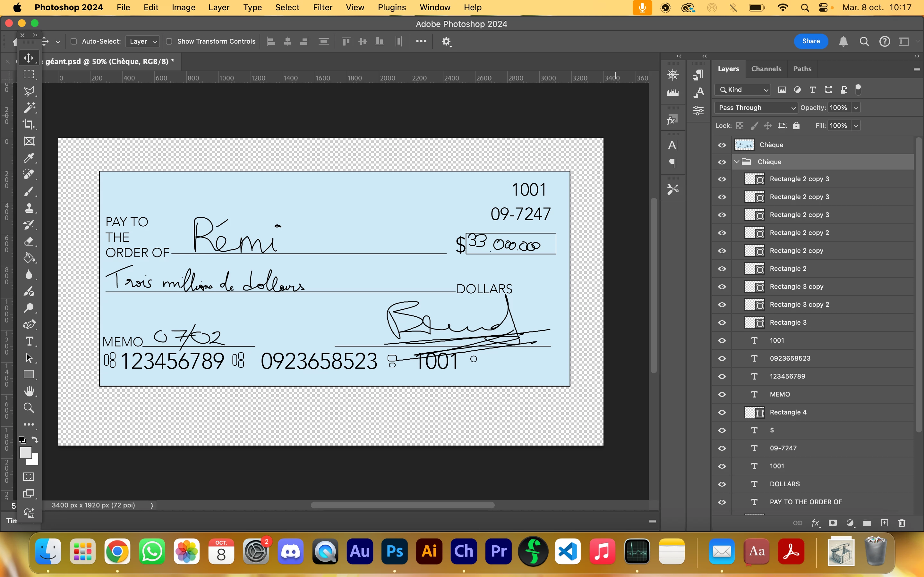The height and width of the screenshot is (577, 924).
Task: Select the Zoom tool in the toolbar
Action: pyautogui.click(x=29, y=408)
